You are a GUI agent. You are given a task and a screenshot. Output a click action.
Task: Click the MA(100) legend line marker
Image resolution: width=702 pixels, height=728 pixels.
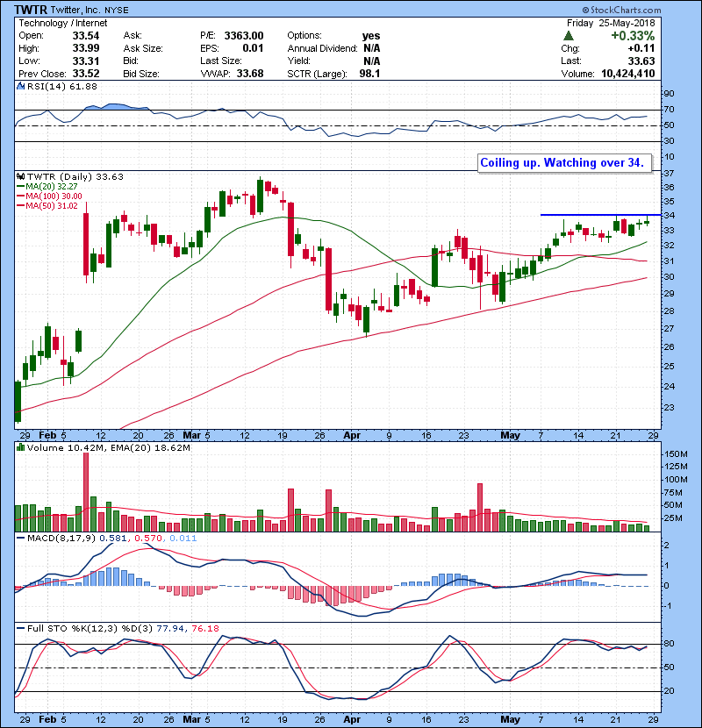pyautogui.click(x=21, y=196)
